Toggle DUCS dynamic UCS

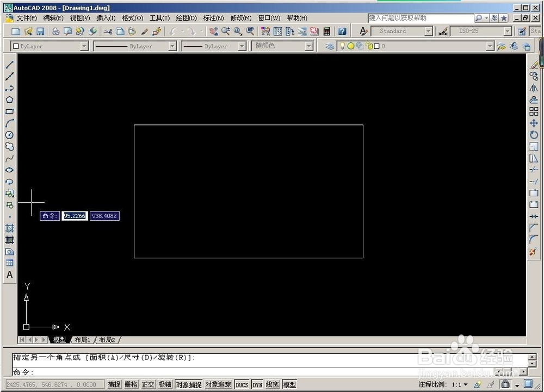(x=242, y=384)
